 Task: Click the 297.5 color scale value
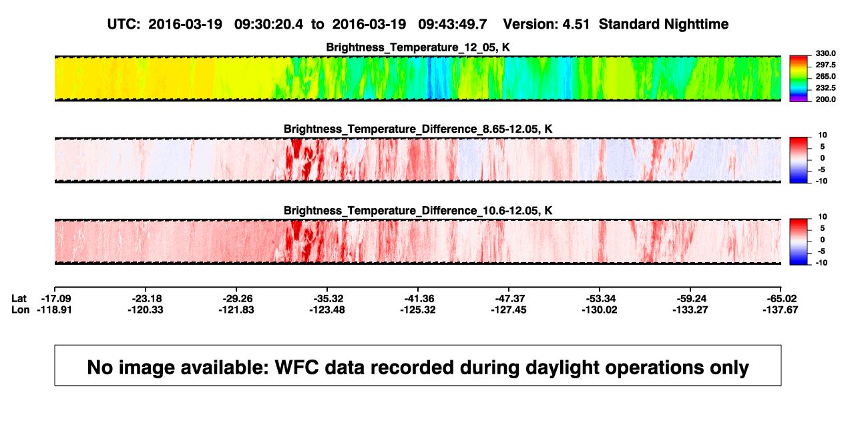825,65
